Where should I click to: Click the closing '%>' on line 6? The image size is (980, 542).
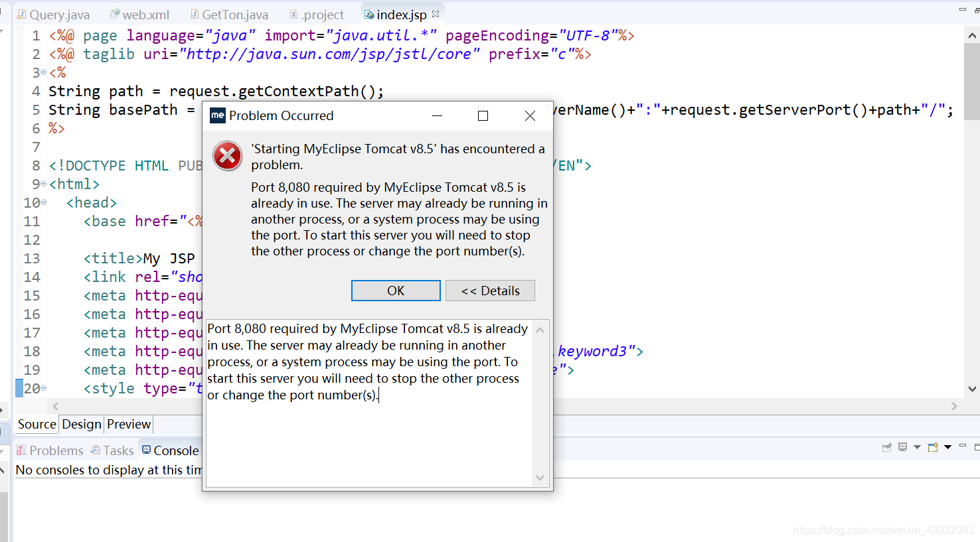click(56, 128)
